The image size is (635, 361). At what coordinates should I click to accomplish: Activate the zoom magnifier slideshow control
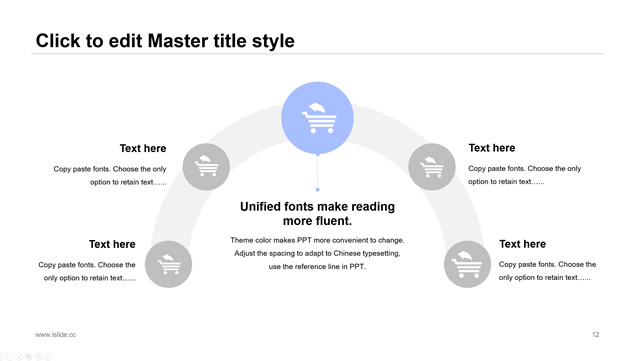38,357
